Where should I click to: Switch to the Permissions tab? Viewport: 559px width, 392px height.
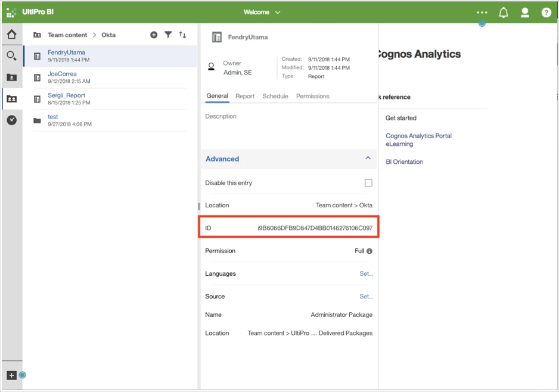[312, 96]
